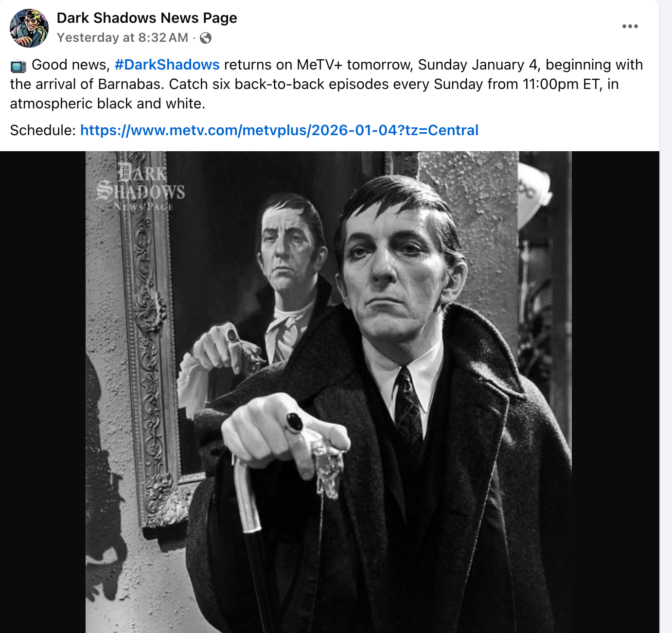Open the Dark Shadows News Page profile name
This screenshot has height=633, width=672.
pyautogui.click(x=147, y=18)
